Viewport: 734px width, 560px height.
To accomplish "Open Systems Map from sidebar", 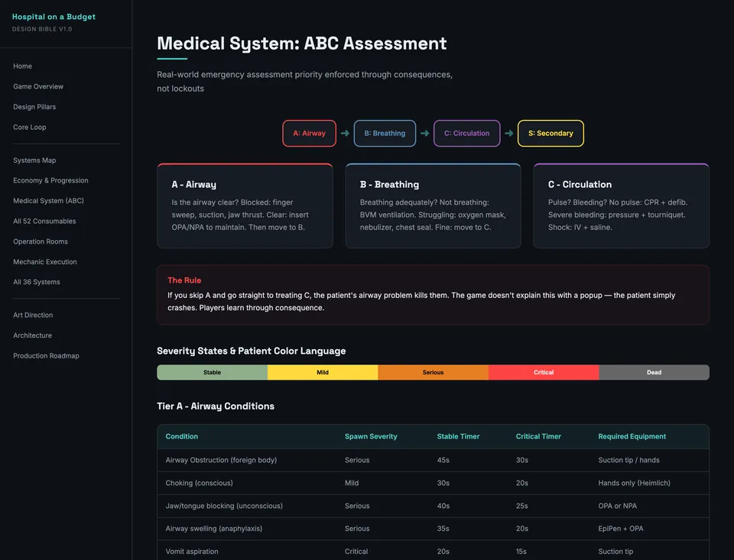I will coord(34,160).
